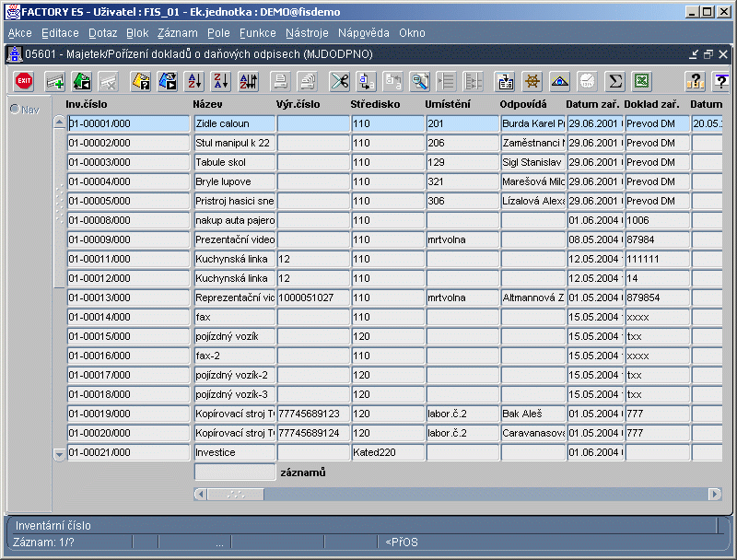Image resolution: width=737 pixels, height=560 pixels.
Task: Click the Excel export icon
Action: click(x=641, y=81)
